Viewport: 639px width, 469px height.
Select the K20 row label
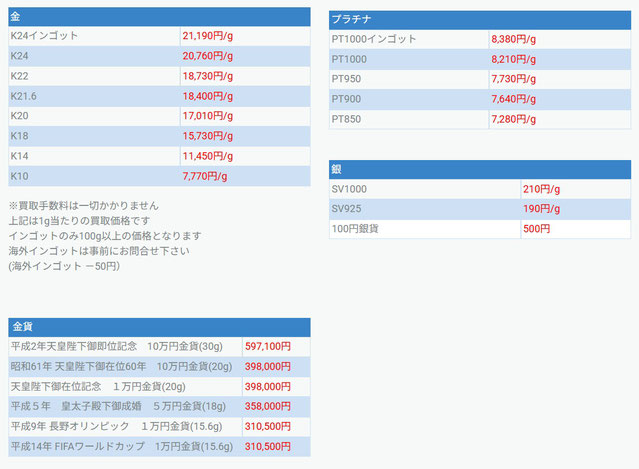[x=19, y=116]
